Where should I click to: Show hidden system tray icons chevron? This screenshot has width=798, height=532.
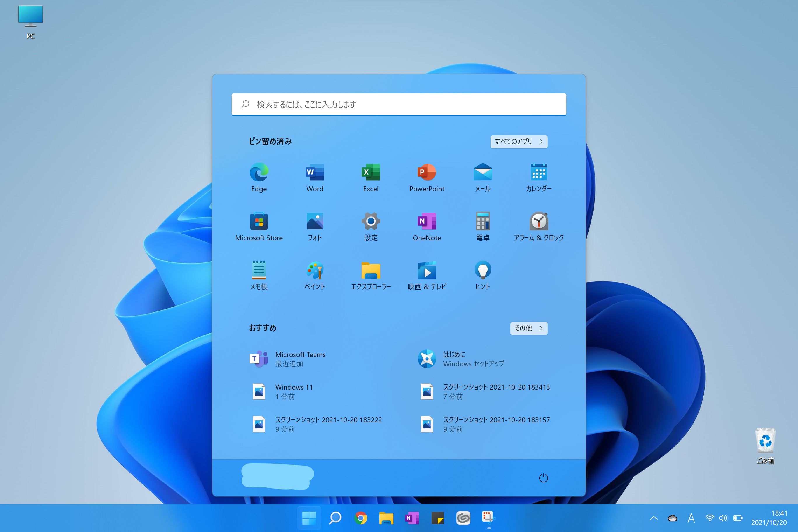(653, 518)
